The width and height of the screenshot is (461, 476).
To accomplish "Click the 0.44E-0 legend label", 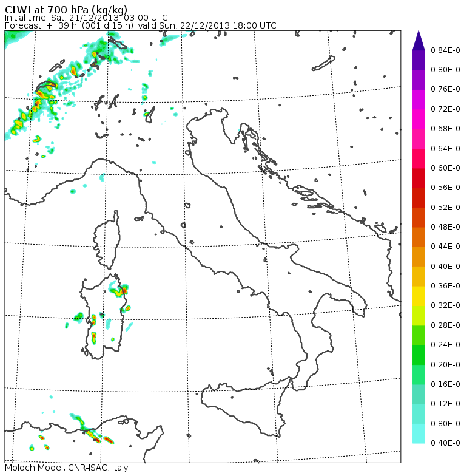I will pyautogui.click(x=445, y=246).
